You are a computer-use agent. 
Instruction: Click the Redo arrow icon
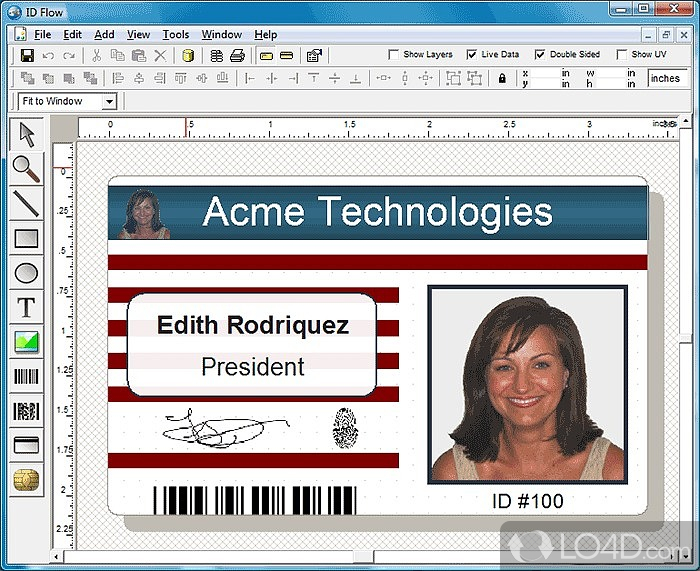point(69,56)
